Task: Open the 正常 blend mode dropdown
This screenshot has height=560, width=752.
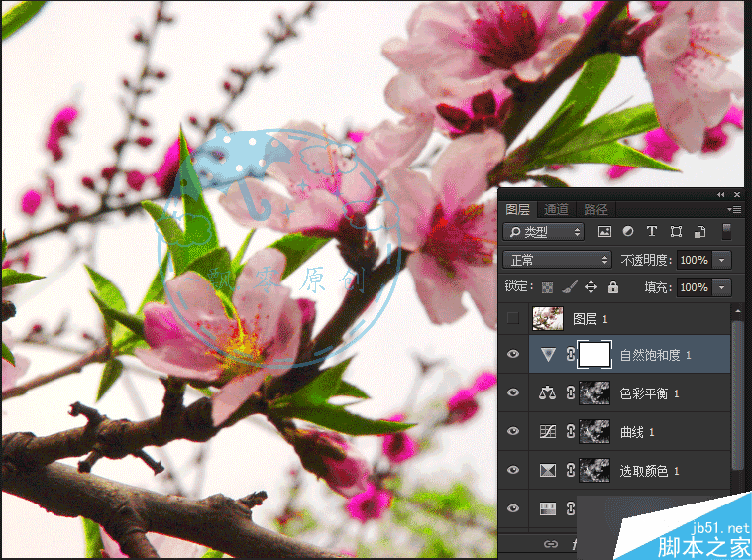Action: pos(557,260)
